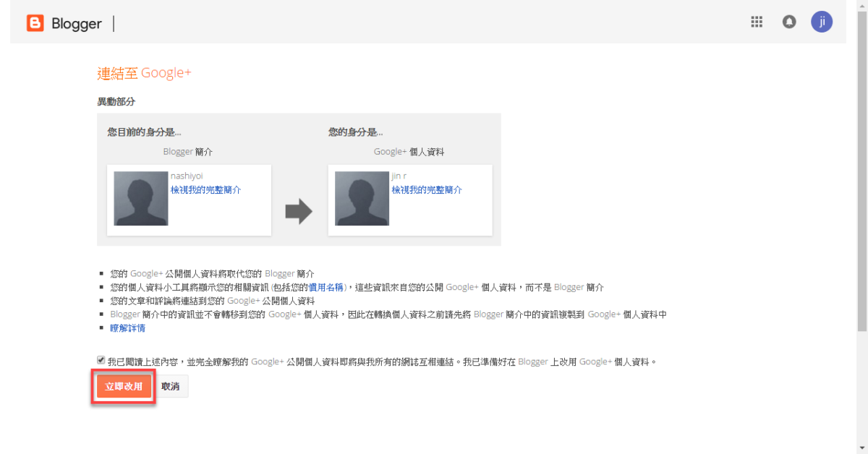868x454 pixels.
Task: Click the jin r profile photo
Action: tap(362, 198)
